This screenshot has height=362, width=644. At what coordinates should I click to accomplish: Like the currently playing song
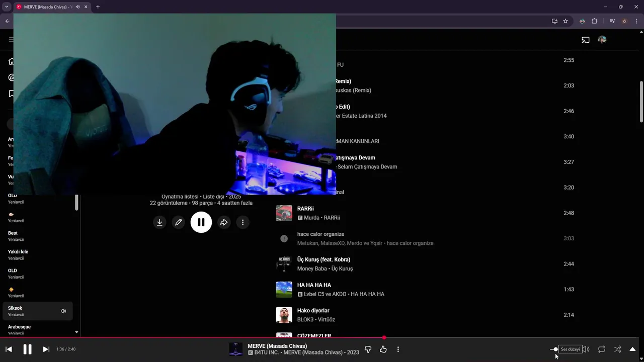click(x=383, y=349)
